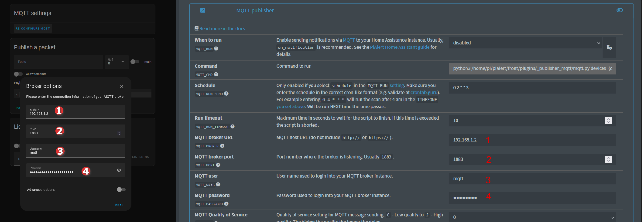Toggle the MQTT publisher plugin on

click(620, 10)
